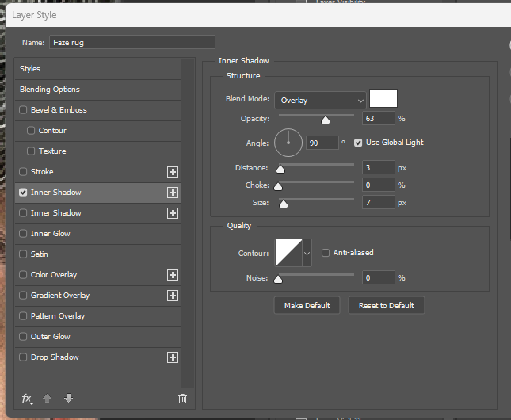Viewport: 511px width, 420px height.
Task: Move effect up with the up arrow
Action: [48, 398]
